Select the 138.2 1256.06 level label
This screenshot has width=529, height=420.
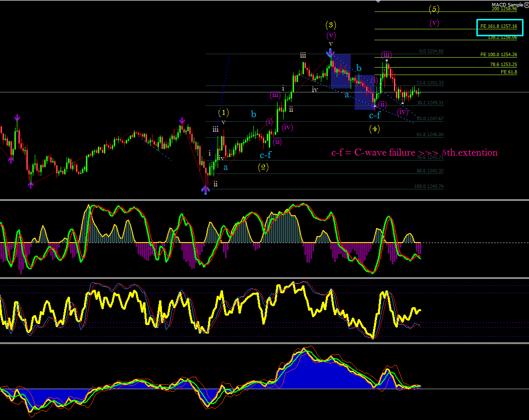click(502, 37)
